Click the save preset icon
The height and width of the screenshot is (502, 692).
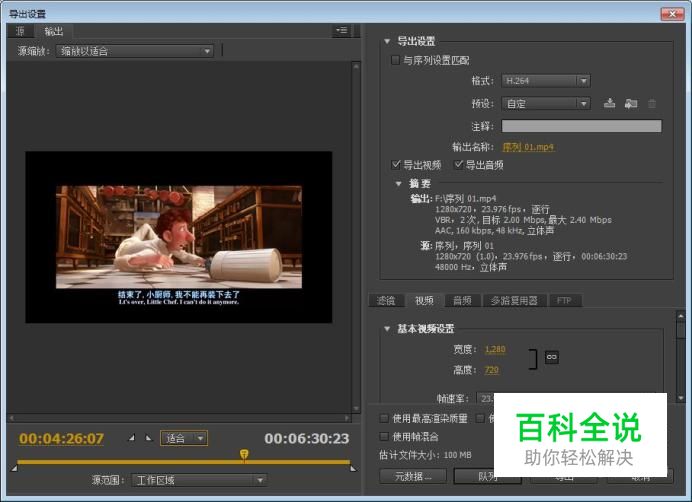(609, 104)
